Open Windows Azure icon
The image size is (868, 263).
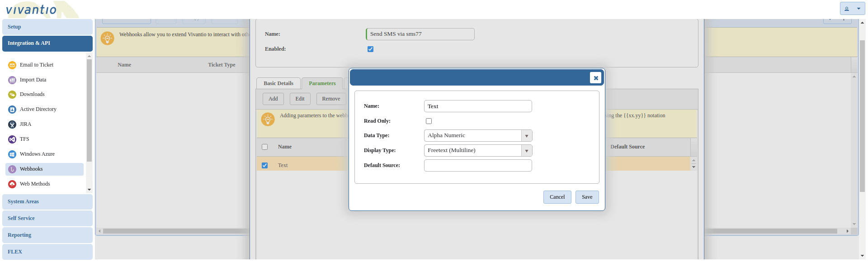pyautogui.click(x=12, y=154)
